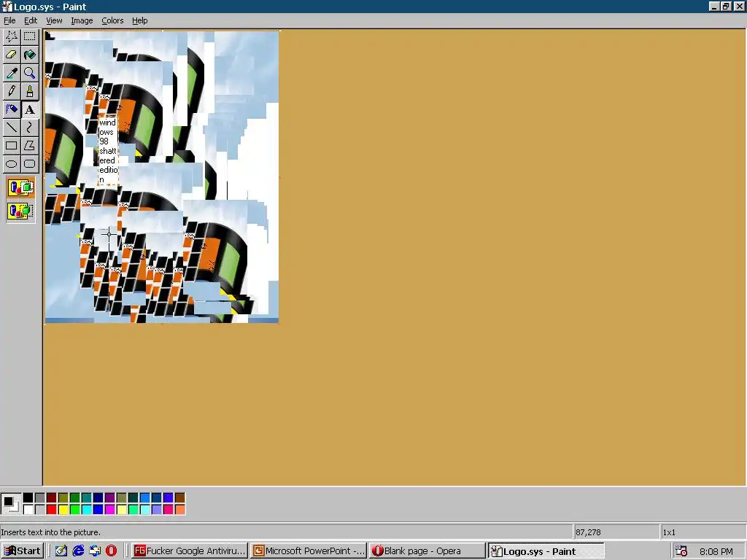This screenshot has width=747, height=560.
Task: Select the Brush tool
Action: 29,91
